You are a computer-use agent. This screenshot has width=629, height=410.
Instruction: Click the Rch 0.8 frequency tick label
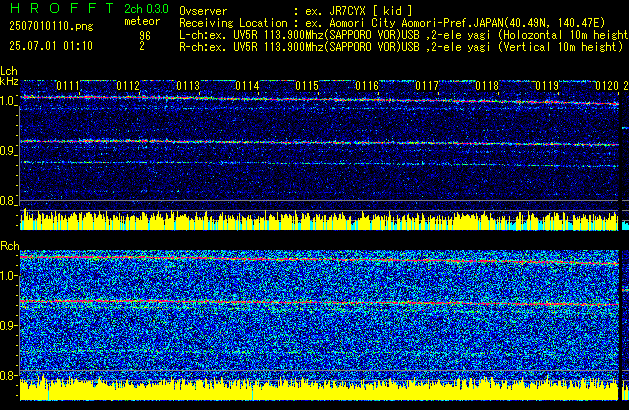pos(8,375)
